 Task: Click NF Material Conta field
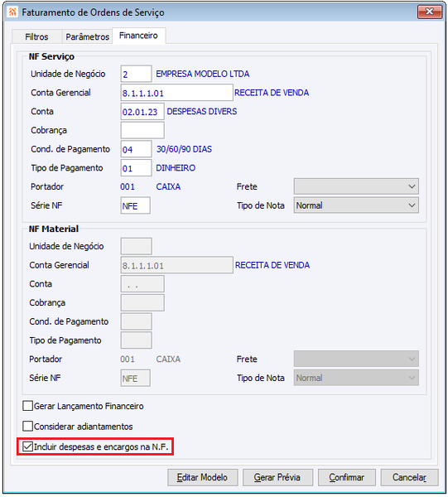pos(142,284)
